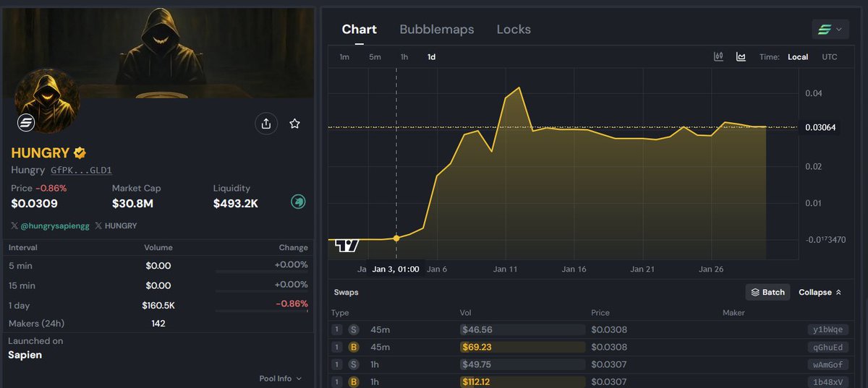Click the yellow crosshair point on chart
The width and height of the screenshot is (868, 388).
click(x=396, y=238)
